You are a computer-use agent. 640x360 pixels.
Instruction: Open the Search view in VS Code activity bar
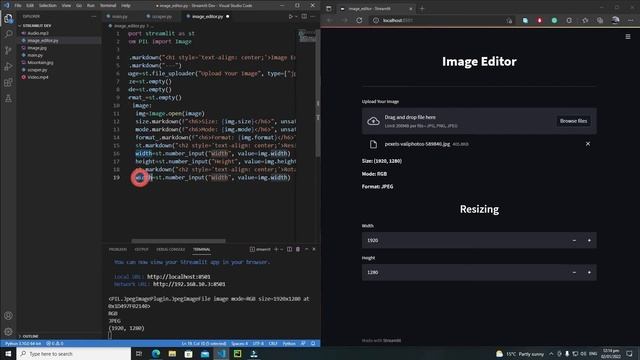pos(8,34)
